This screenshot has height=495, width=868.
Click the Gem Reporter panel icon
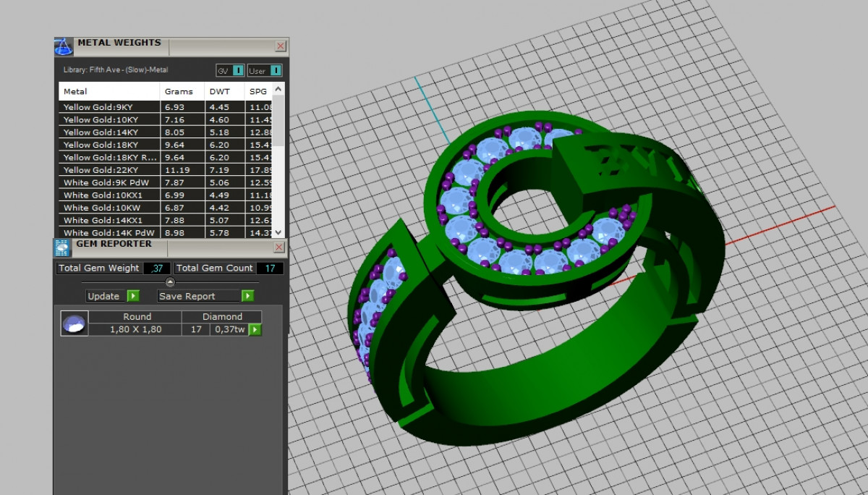coord(63,247)
